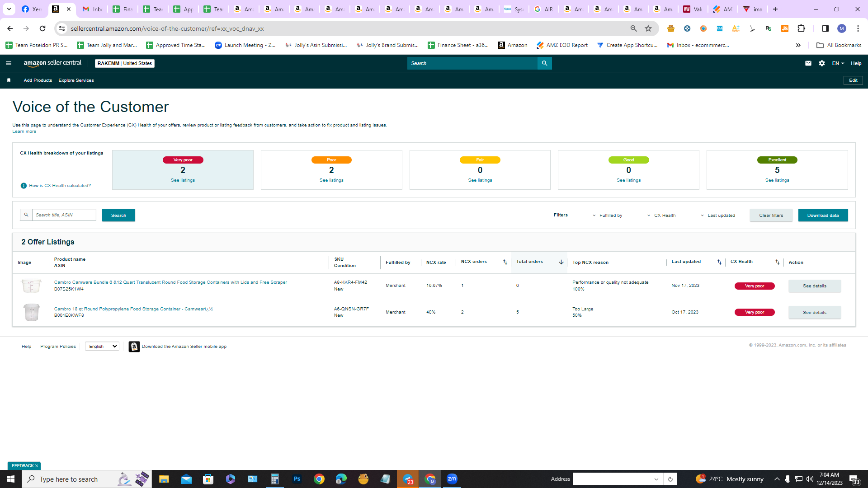Open Chrome profile avatar M
This screenshot has width=868, height=488.
tap(841, 28)
